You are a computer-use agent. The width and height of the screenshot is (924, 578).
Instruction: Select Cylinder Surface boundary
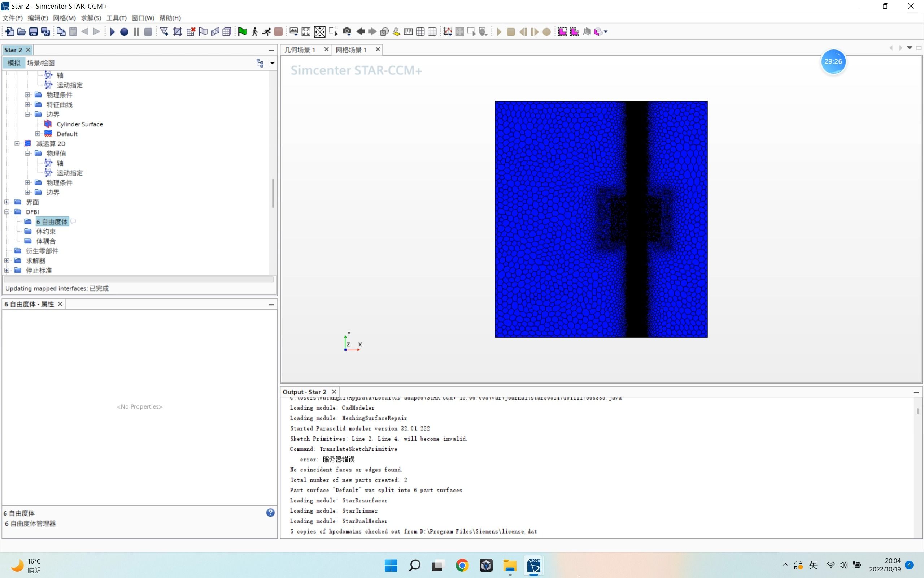click(79, 124)
